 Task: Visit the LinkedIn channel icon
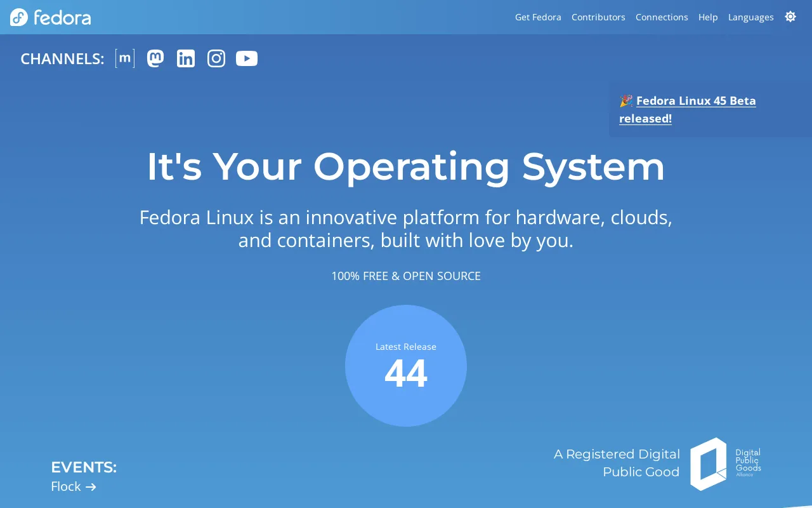[x=186, y=58]
